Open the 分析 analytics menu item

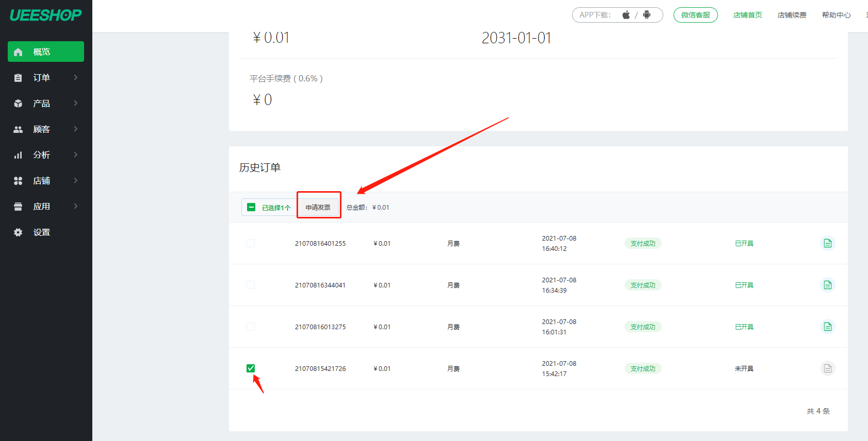[x=42, y=155]
